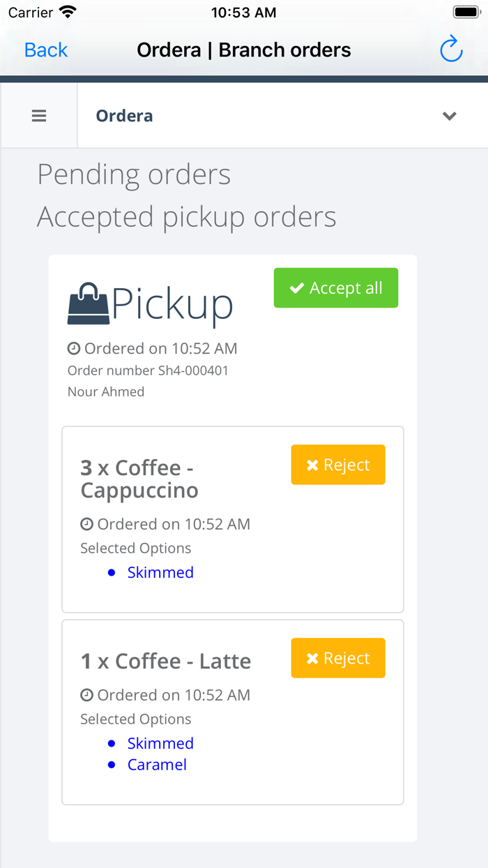The image size is (488, 868).
Task: Click the Skimmed option under Cappuccino
Action: [x=160, y=572]
